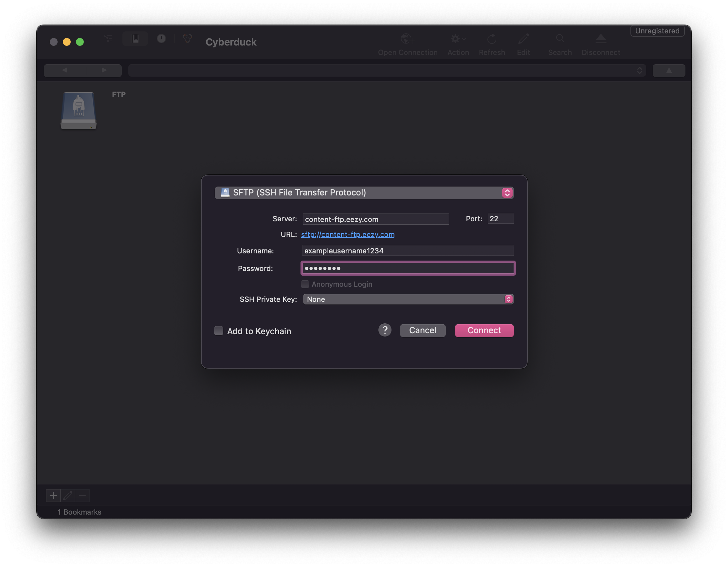
Task: Click the Edit pencil toolbar icon
Action: (523, 39)
